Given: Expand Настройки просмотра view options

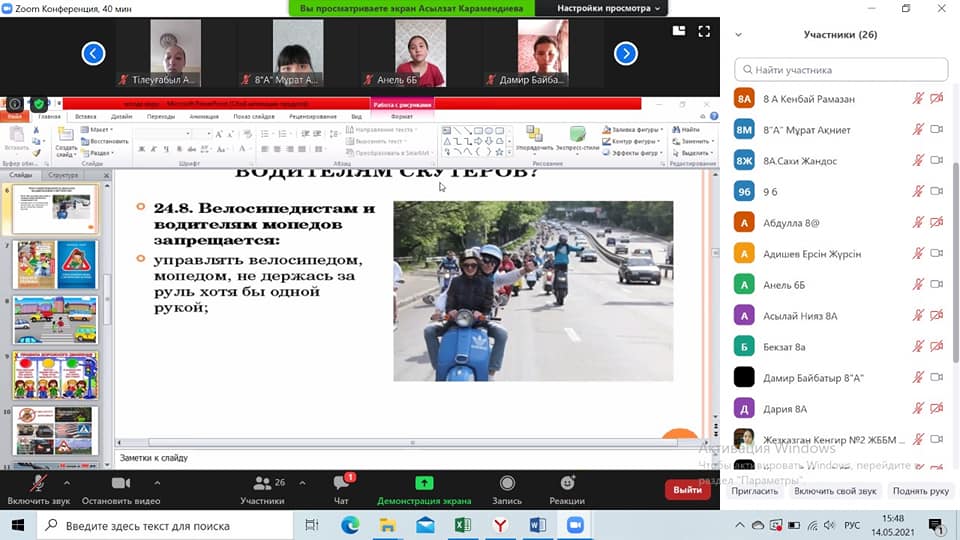Looking at the screenshot, I should point(609,8).
